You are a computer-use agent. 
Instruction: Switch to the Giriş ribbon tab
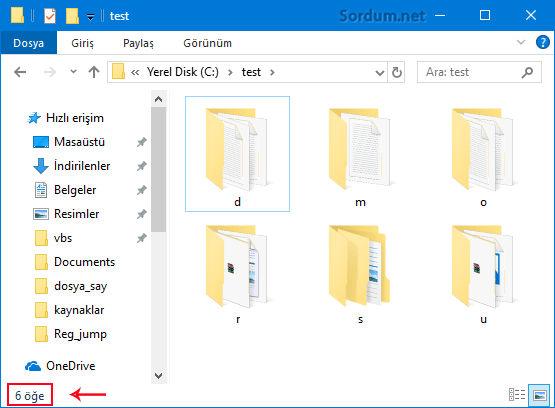coord(82,43)
